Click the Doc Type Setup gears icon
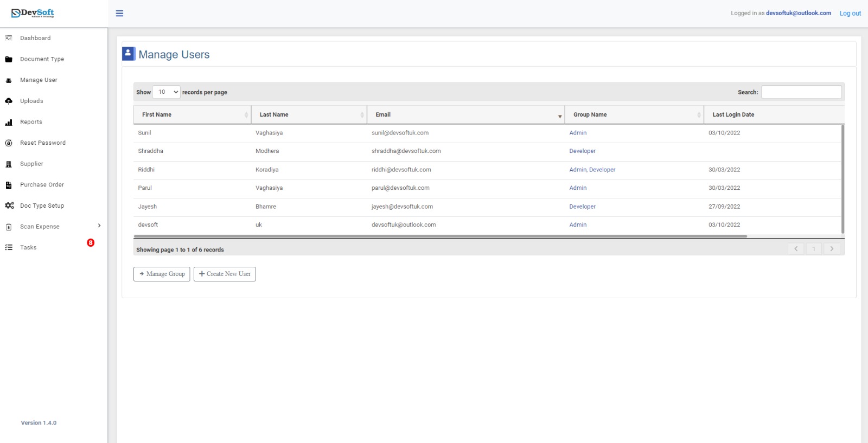 (x=9, y=206)
